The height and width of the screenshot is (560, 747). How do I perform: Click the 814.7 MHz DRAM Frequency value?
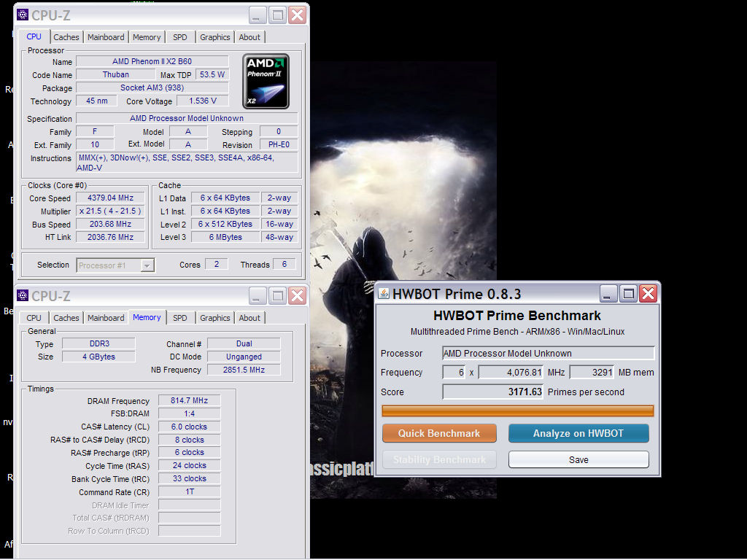pos(189,400)
